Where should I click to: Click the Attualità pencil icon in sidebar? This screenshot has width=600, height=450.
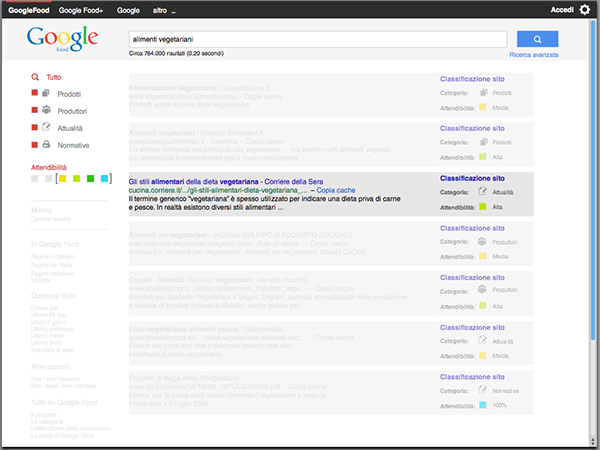pos(46,127)
